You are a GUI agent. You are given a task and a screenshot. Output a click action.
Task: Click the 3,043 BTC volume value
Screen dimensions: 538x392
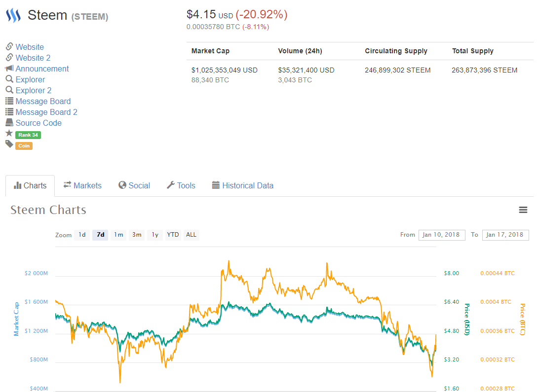(x=295, y=80)
